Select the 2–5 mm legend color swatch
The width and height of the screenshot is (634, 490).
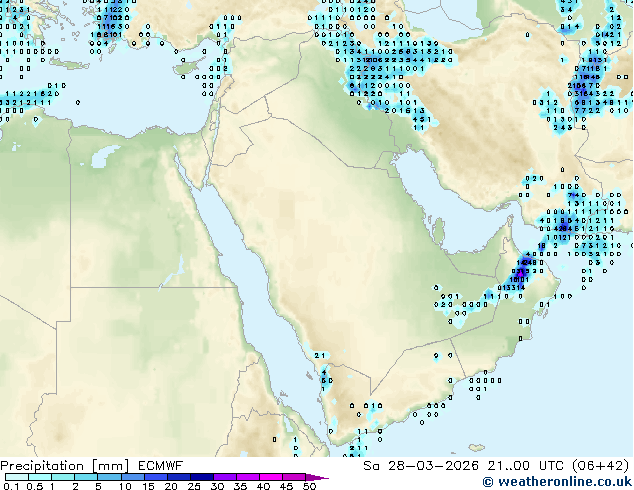pos(86,477)
